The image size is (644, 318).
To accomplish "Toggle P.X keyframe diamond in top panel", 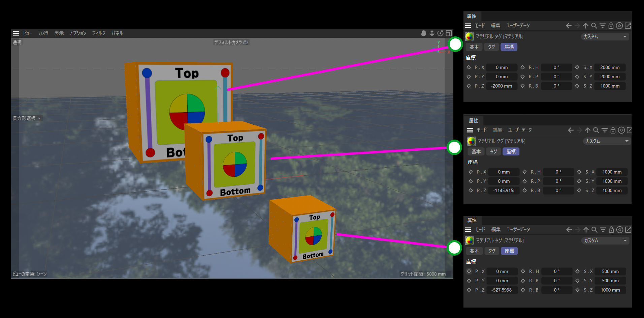I will click(x=469, y=67).
